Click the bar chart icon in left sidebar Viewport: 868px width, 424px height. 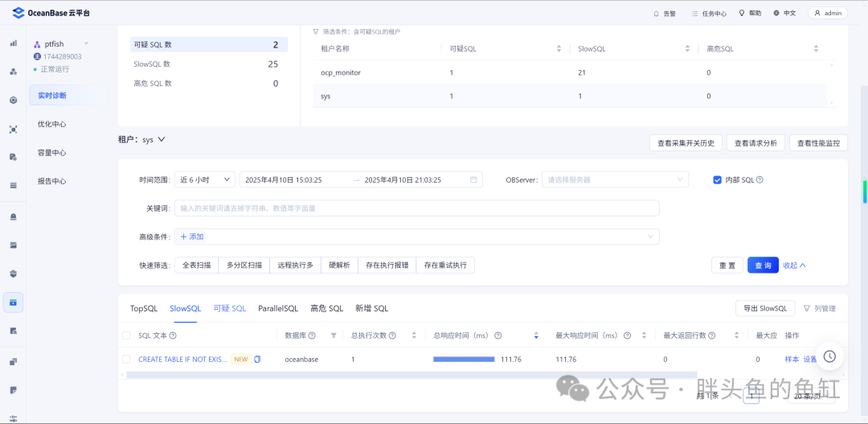pyautogui.click(x=14, y=43)
